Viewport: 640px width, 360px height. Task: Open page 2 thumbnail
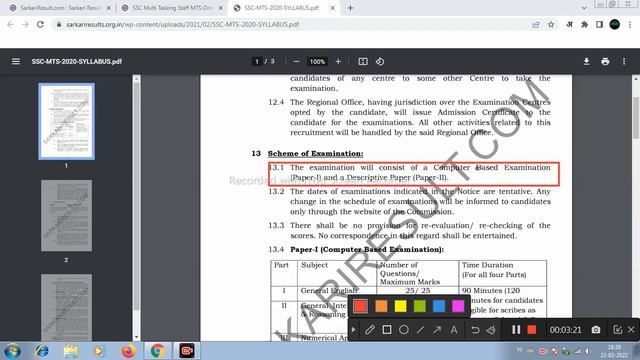tap(67, 216)
